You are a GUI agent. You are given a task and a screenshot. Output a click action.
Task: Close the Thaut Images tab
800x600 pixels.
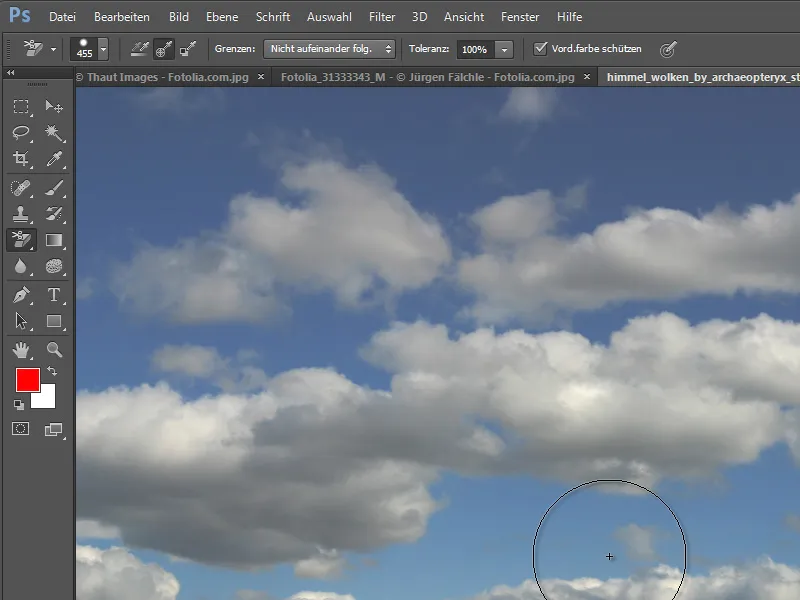[261, 77]
